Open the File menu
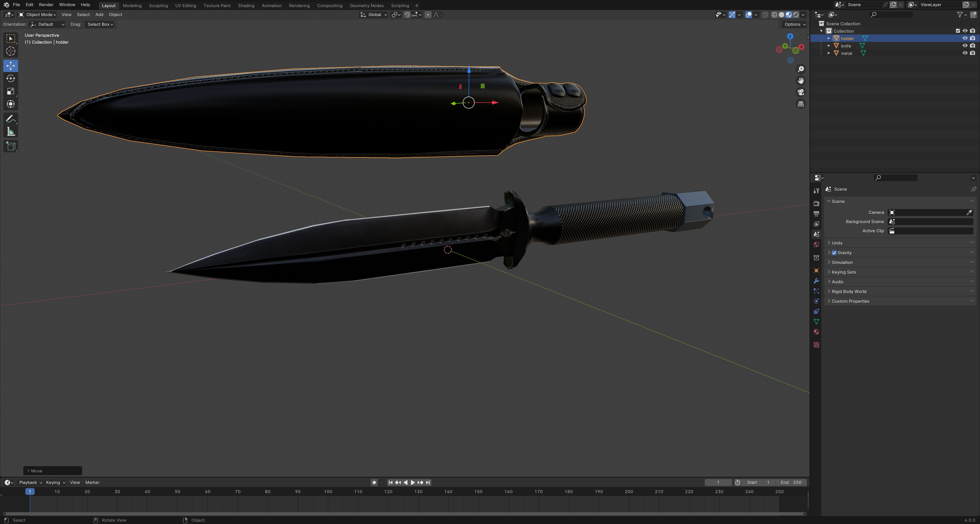980x524 pixels. pyautogui.click(x=16, y=5)
